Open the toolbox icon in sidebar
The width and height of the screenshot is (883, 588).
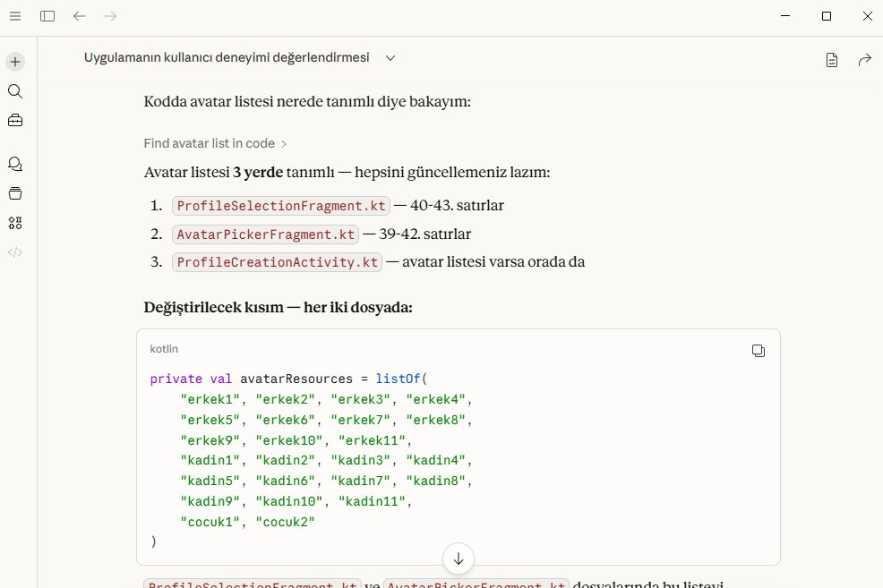15,121
